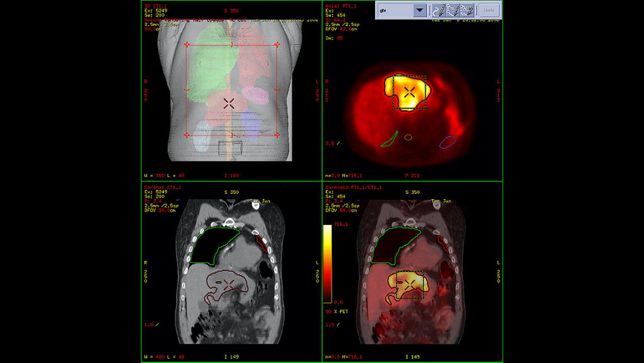Click the top-left handle of 3D bounding box
644x363 pixels.
(187, 45)
